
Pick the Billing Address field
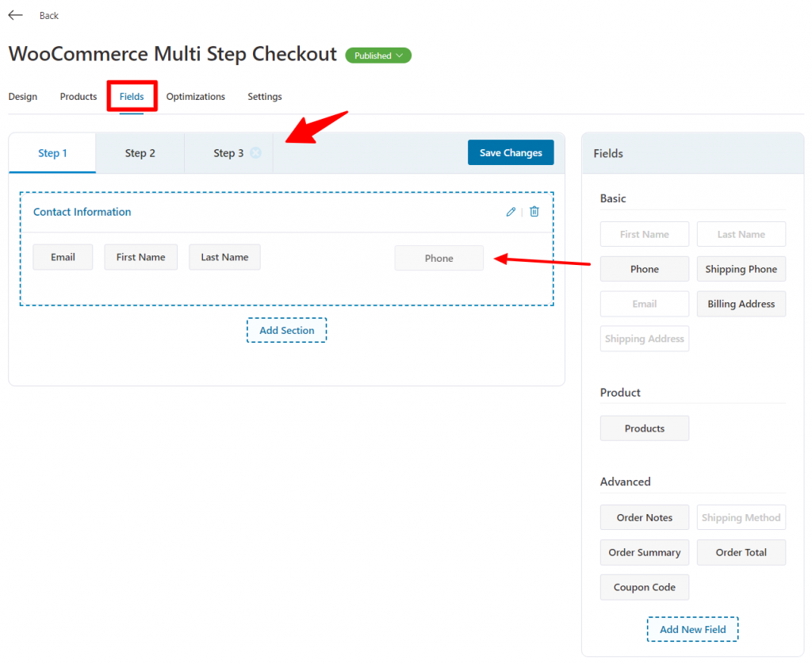(741, 304)
